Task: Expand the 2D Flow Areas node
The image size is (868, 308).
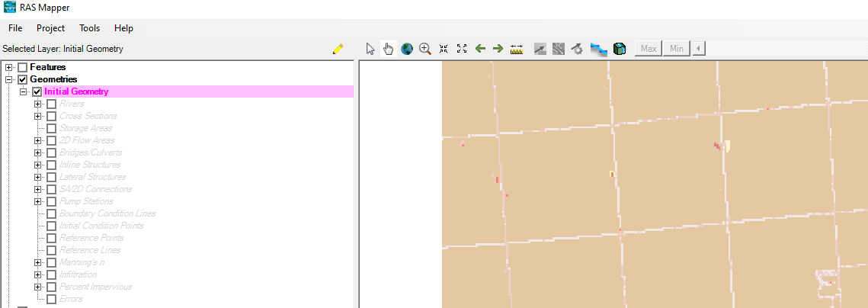Action: pyautogui.click(x=37, y=140)
